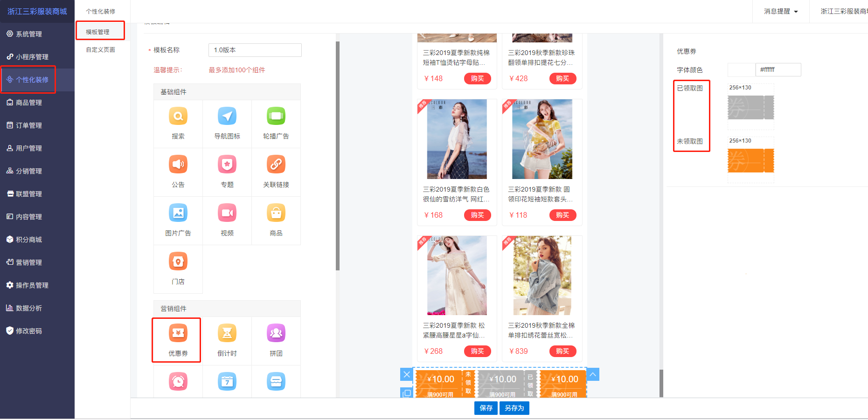Add the 拼团 group-buy component

(276, 341)
